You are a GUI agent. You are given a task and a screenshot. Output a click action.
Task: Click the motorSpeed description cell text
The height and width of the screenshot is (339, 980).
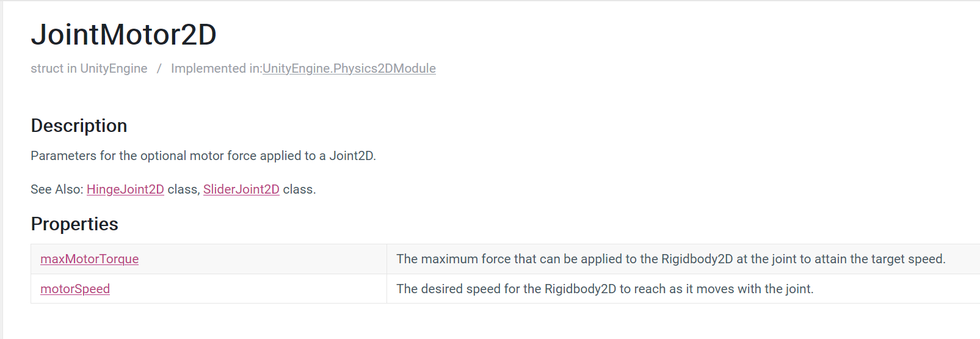[x=604, y=289]
